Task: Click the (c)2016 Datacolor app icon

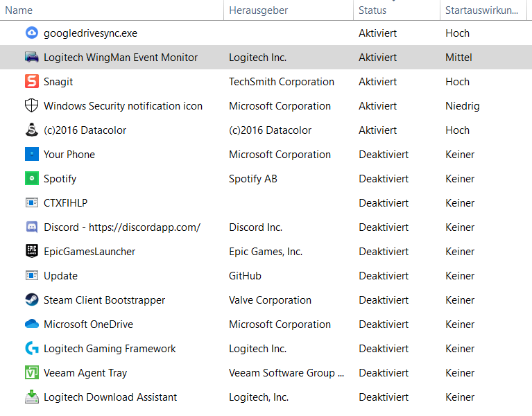Action: point(31,130)
